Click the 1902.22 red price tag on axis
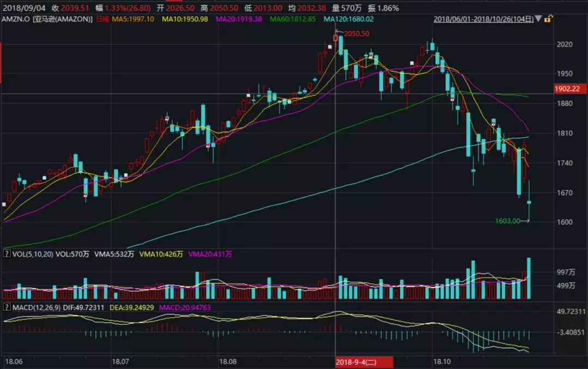The height and width of the screenshot is (369, 588). (x=569, y=89)
